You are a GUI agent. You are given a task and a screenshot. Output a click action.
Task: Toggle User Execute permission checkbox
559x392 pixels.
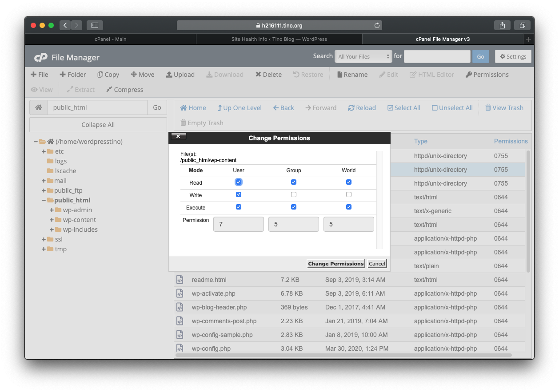click(x=239, y=207)
